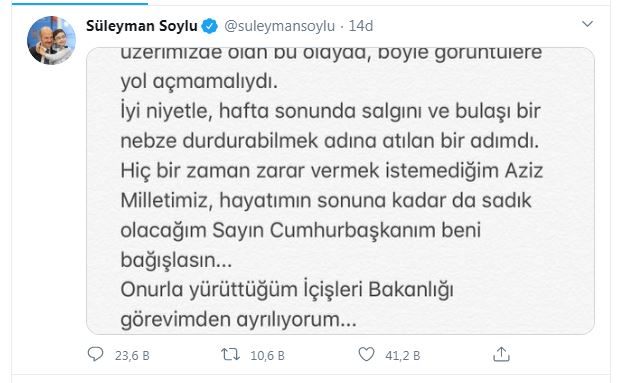Viewport: 635px width, 383px height.
Task: Expand the tweet options chevron menu
Action: coord(587,24)
